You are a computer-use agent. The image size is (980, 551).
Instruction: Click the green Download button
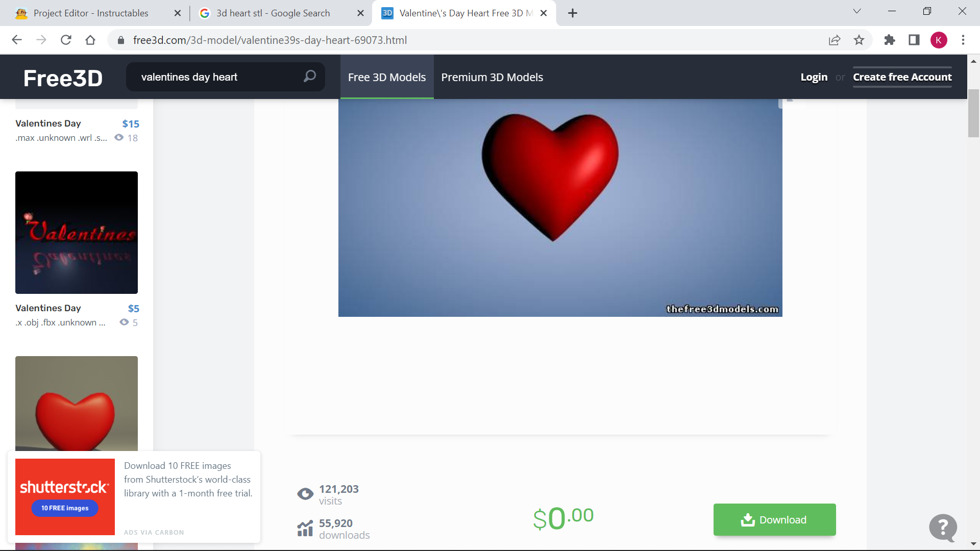(774, 519)
